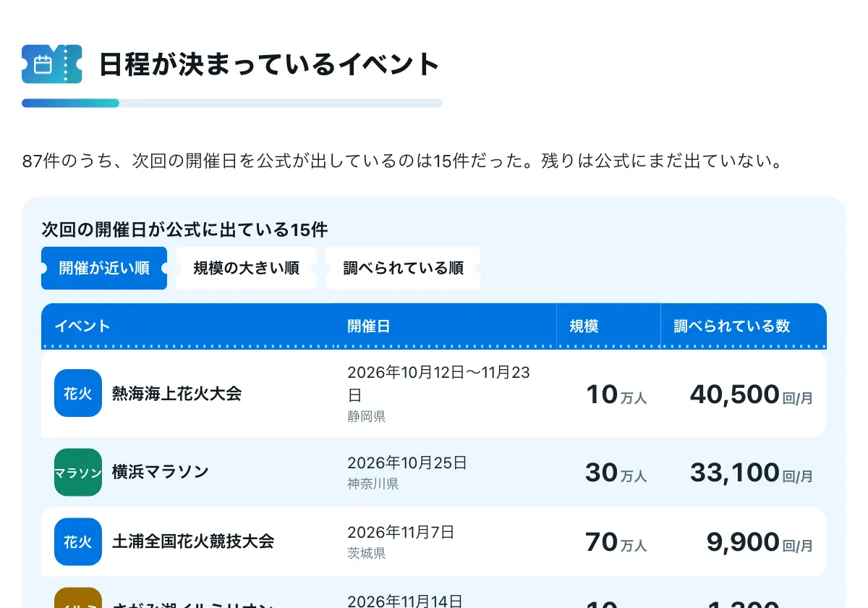Click the 9,900回/月 search count
Viewport: 868px width, 608px height.
point(760,542)
